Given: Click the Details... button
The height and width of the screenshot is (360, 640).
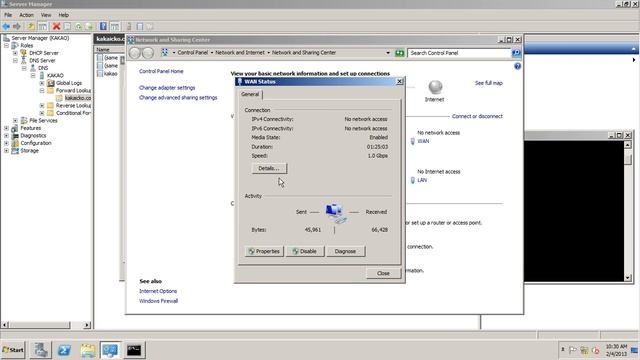Looking at the screenshot, I should click(x=269, y=168).
